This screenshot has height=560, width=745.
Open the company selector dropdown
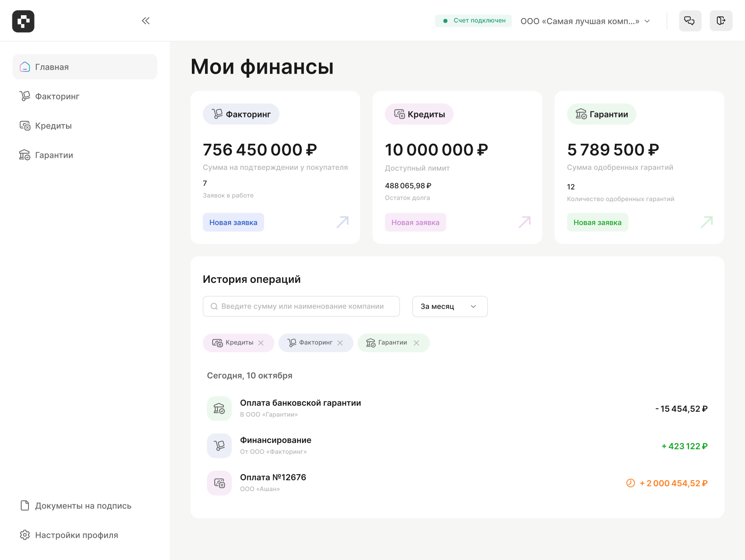pyautogui.click(x=585, y=21)
